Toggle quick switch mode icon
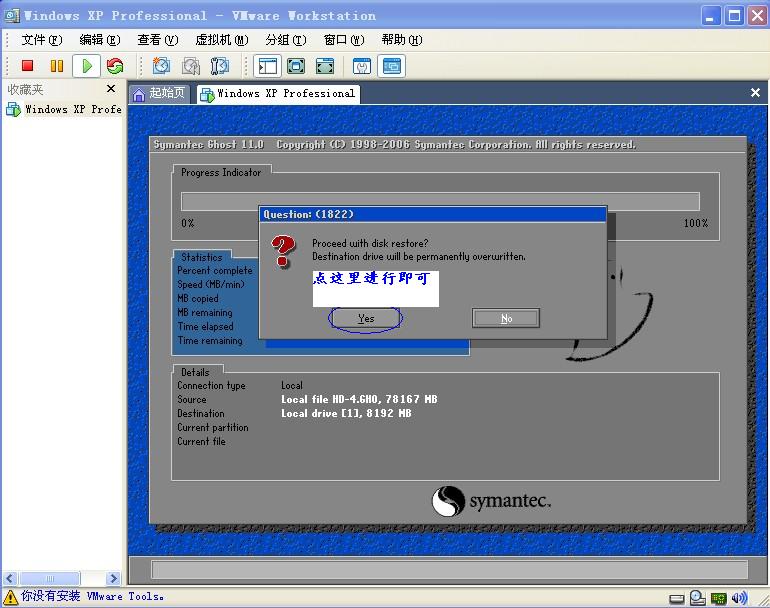770x608 pixels. (x=325, y=66)
